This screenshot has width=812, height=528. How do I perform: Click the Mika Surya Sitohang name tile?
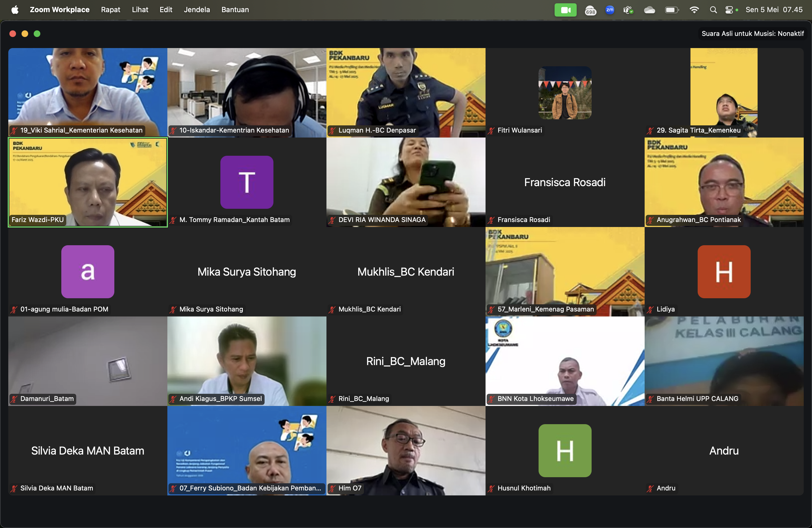247,271
